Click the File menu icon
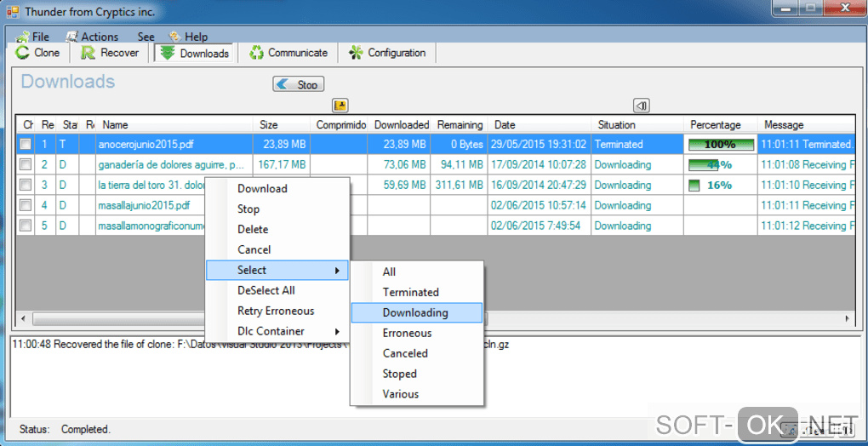This screenshot has width=868, height=446. (x=23, y=37)
